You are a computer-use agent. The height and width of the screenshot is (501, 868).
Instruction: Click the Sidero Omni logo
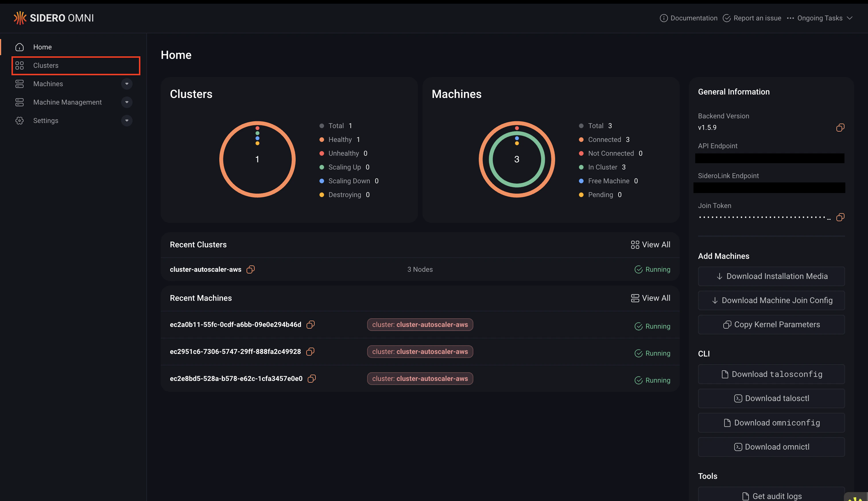tap(54, 18)
